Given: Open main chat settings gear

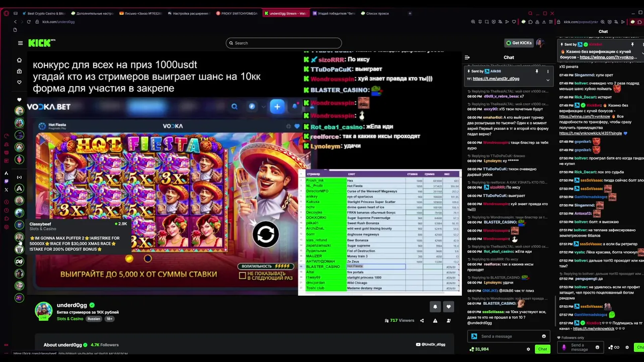Looking at the screenshot, I should pyautogui.click(x=528, y=349).
